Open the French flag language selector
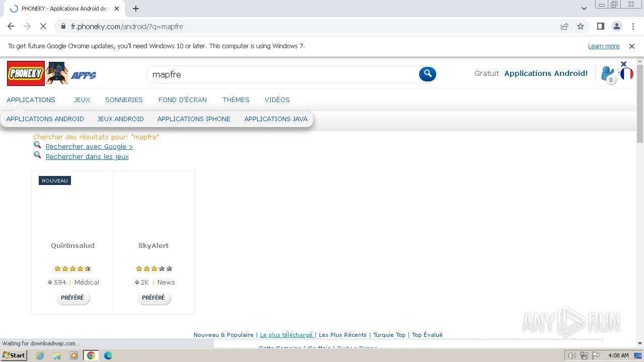Image resolution: width=644 pixels, height=362 pixels. [x=626, y=74]
